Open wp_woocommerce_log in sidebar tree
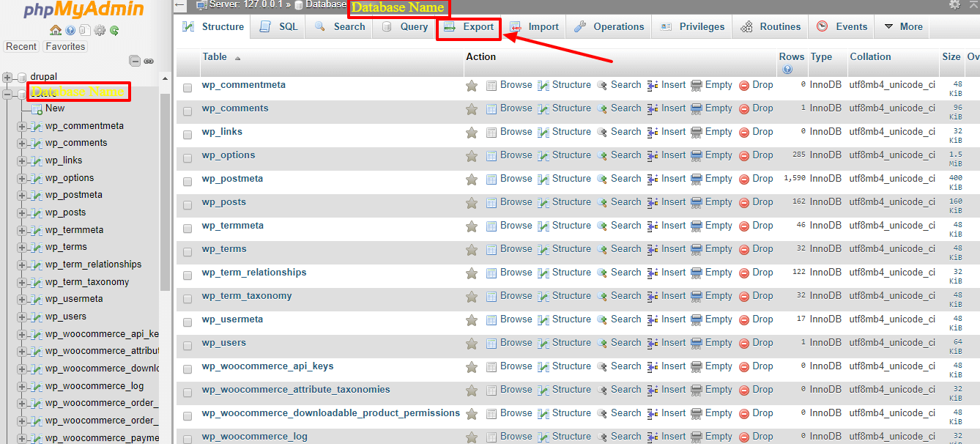Viewport: 980px width, 444px height. (x=94, y=386)
